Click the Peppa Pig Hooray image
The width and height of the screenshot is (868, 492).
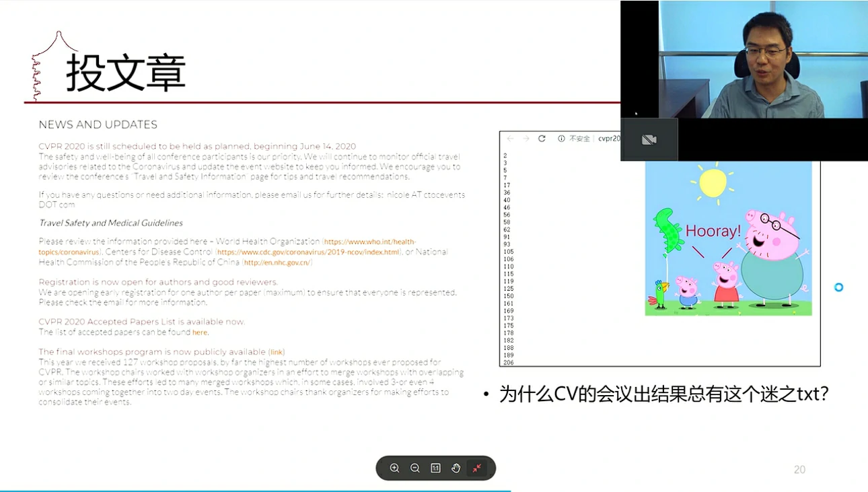728,239
